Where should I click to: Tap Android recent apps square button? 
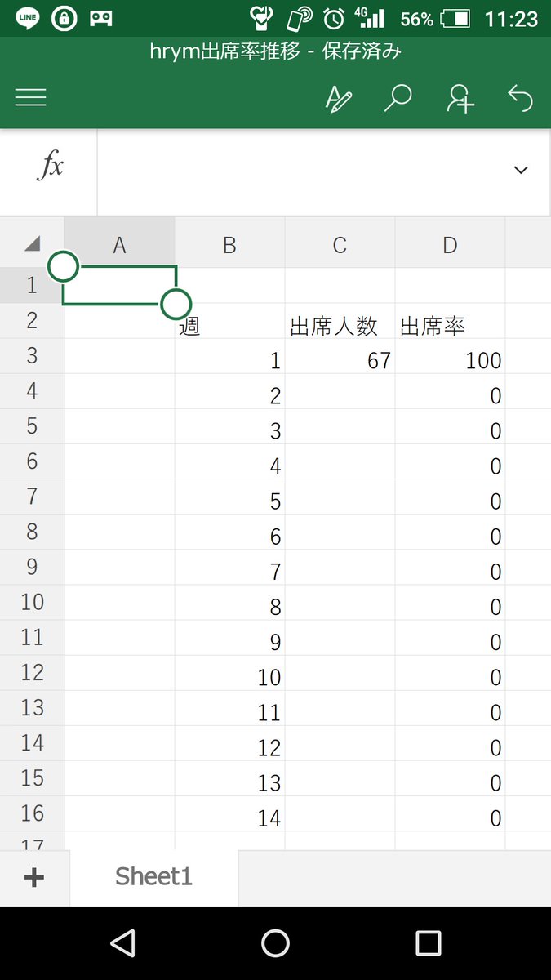[428, 943]
